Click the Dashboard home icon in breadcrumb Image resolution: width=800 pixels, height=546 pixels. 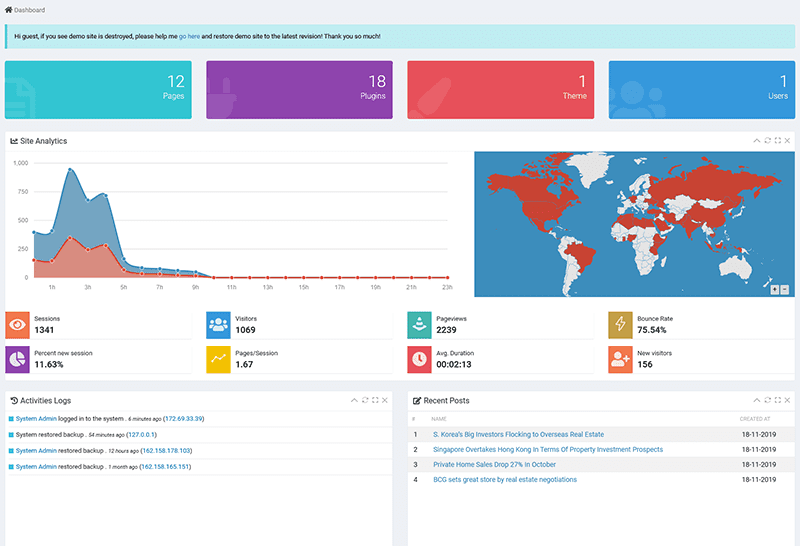[9, 10]
